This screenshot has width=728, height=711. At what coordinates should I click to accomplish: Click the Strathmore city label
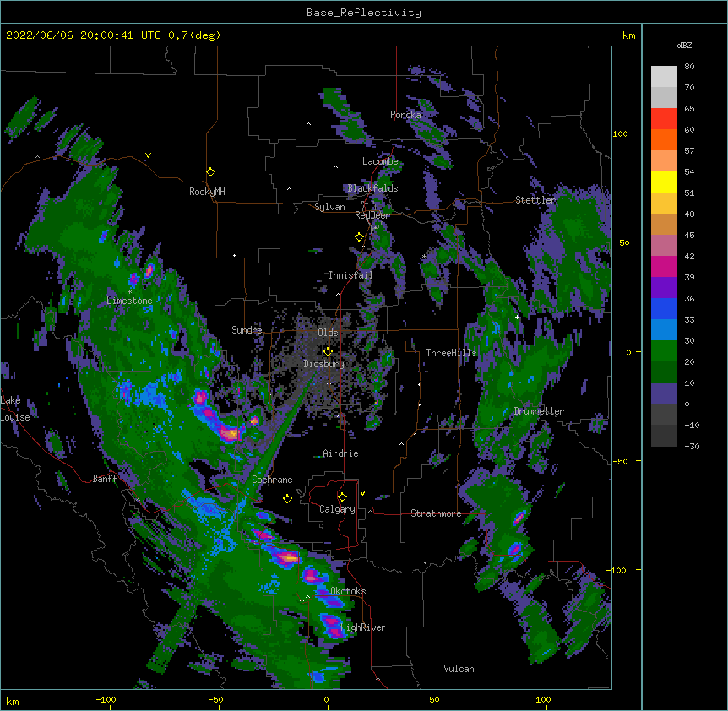click(436, 513)
